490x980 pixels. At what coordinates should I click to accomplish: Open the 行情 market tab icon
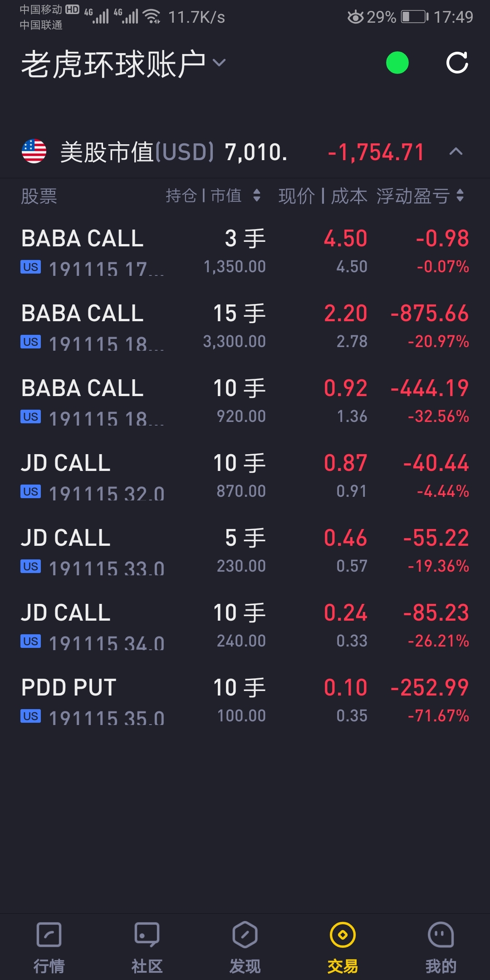(x=49, y=935)
